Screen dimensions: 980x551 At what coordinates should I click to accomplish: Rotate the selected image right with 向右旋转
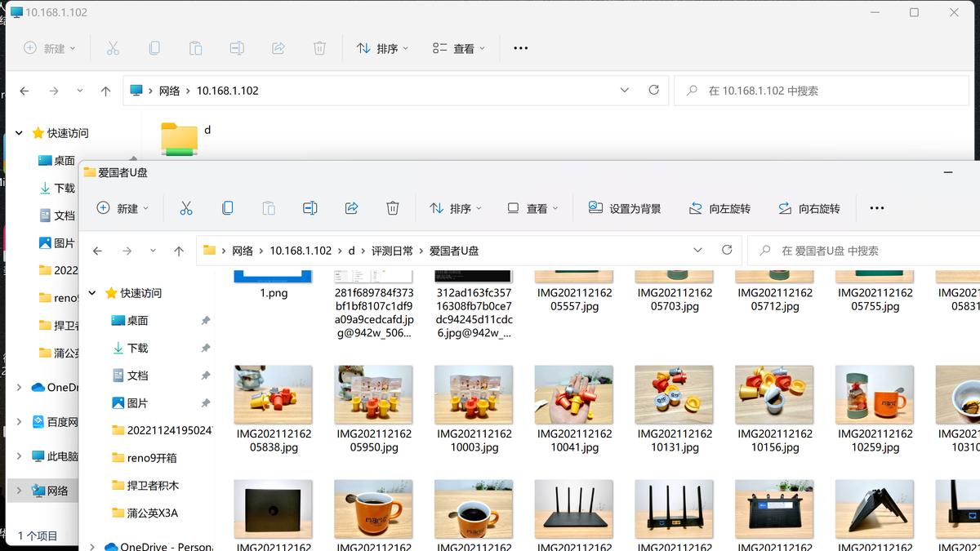coord(808,208)
